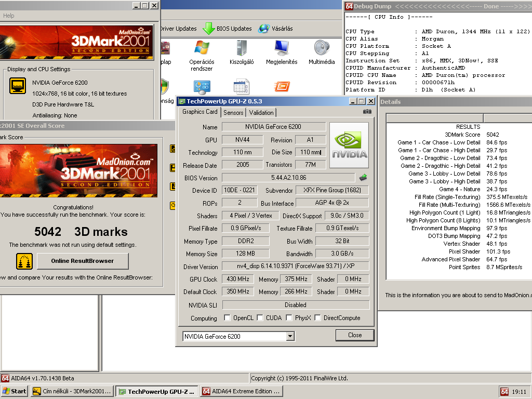Click the Bus Interface AGP 4x field
This screenshot has width=532, height=399.
(x=332, y=203)
